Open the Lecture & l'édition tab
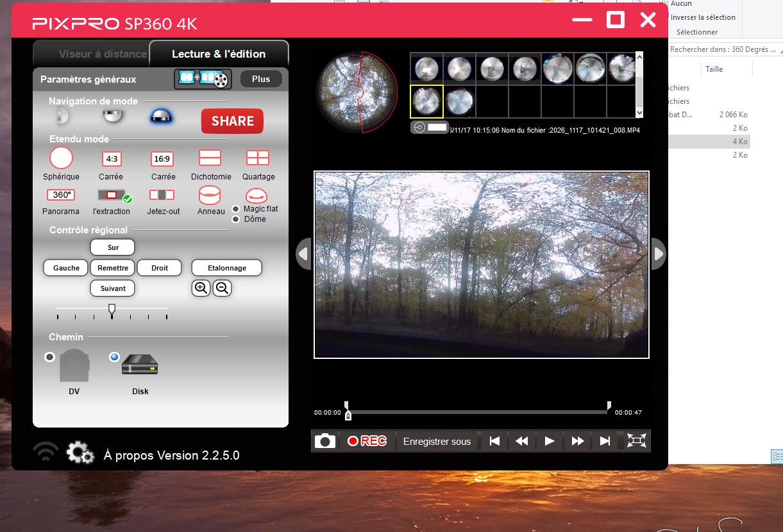 (x=219, y=54)
